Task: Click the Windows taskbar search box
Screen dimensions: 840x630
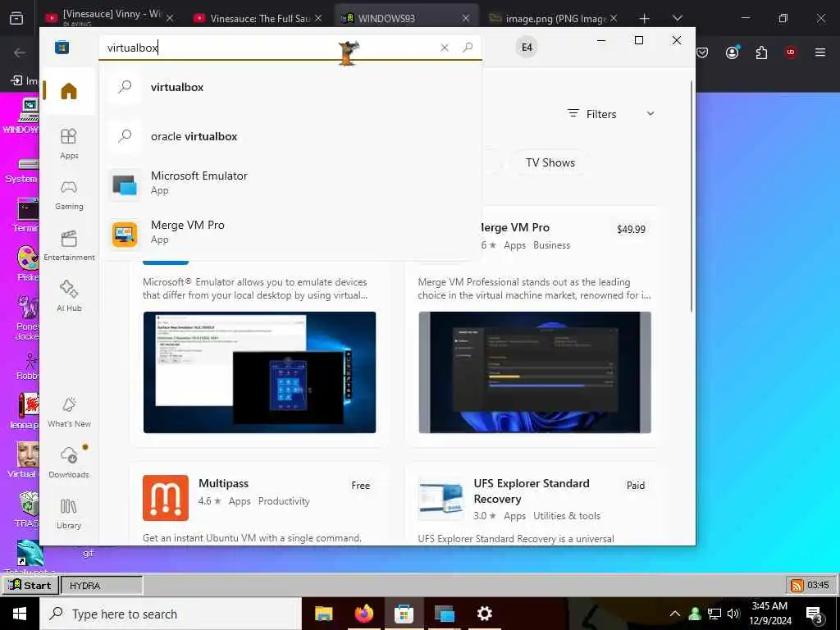Action: (171, 614)
